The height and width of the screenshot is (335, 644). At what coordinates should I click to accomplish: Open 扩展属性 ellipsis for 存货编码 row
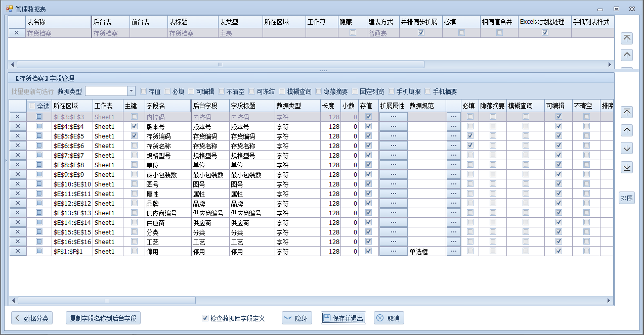coord(393,136)
